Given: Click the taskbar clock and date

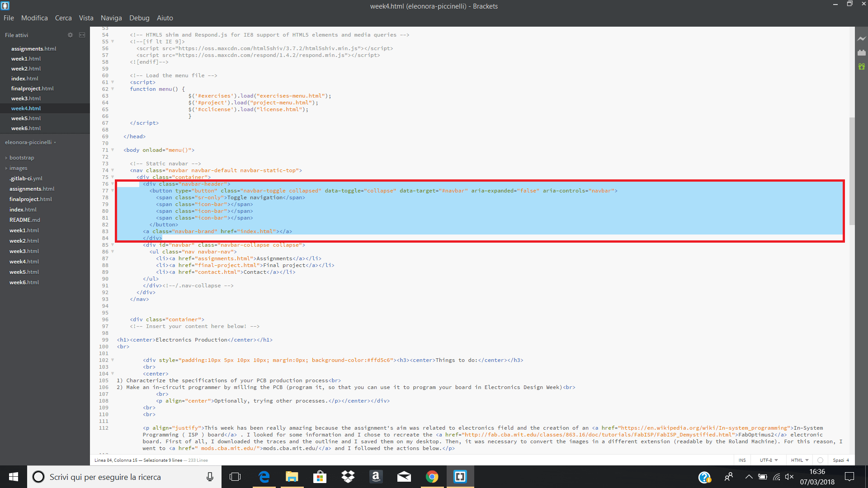Looking at the screenshot, I should coord(817,477).
